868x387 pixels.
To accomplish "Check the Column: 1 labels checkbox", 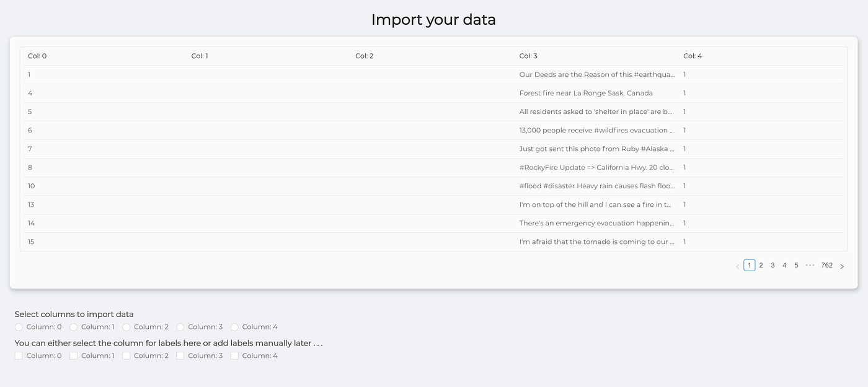I will (x=73, y=355).
